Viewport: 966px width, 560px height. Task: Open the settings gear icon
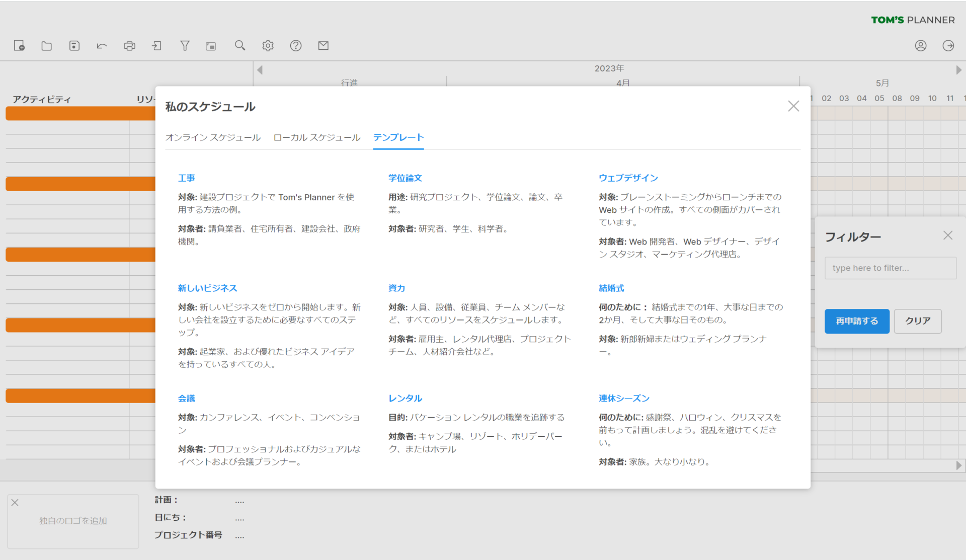268,46
